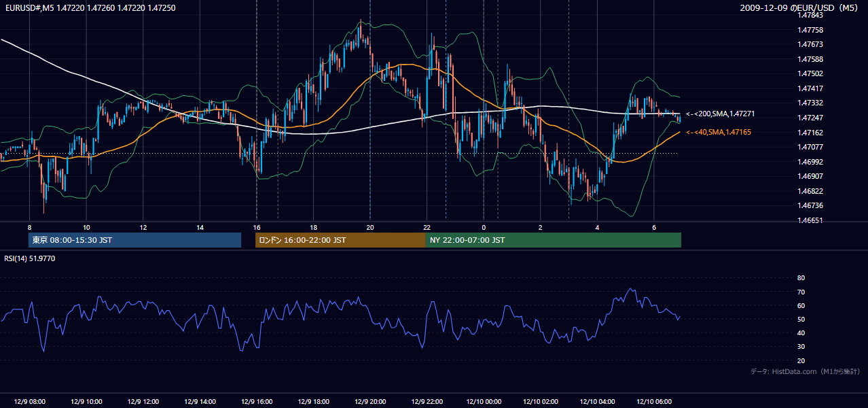Viewport: 868px width, 408px height.
Task: Click the HistData.com data source credit
Action: pyautogui.click(x=806, y=371)
